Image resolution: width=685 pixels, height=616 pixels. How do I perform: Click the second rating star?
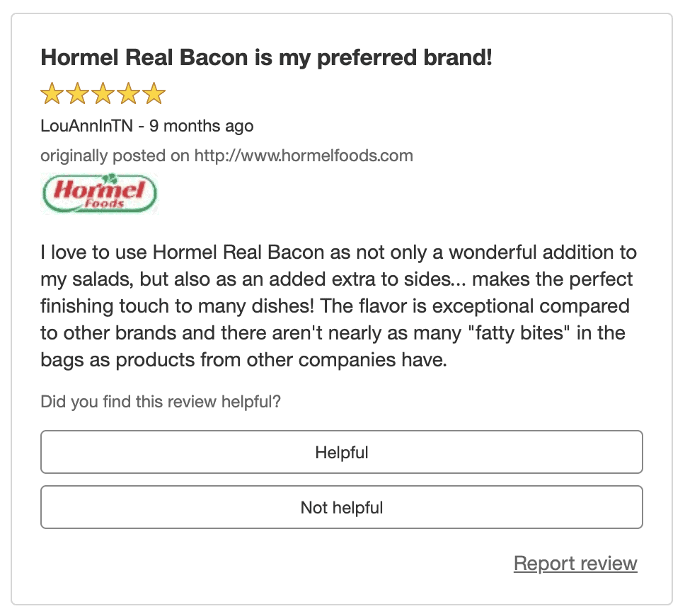(x=77, y=93)
